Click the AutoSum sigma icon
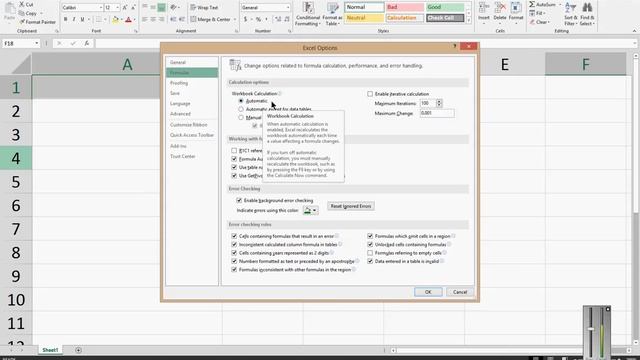 click(x=532, y=4)
